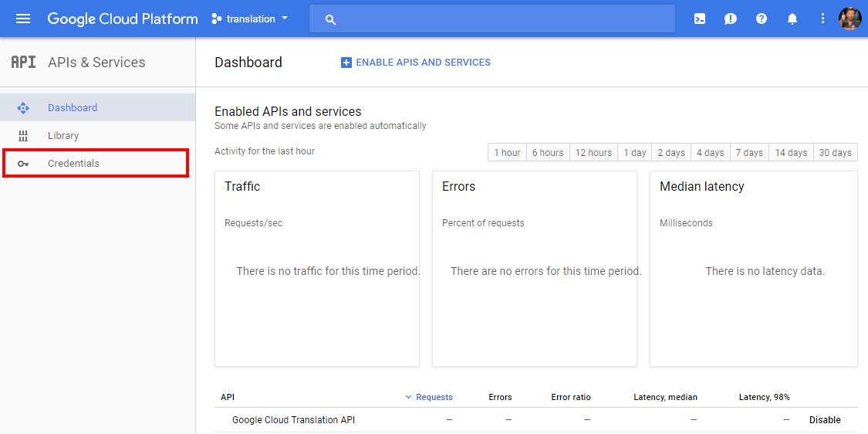Open the hamburger navigation menu

point(23,19)
